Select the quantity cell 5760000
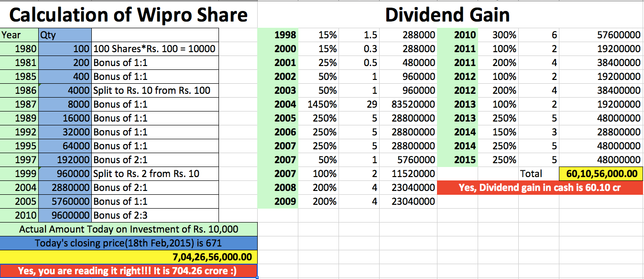Viewport: 644px width, 279px height. 65,201
